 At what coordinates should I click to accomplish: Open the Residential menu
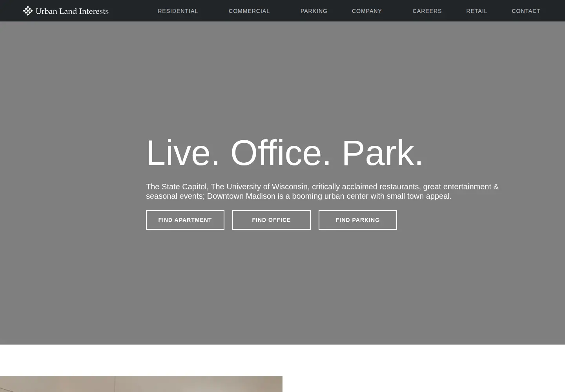(178, 11)
